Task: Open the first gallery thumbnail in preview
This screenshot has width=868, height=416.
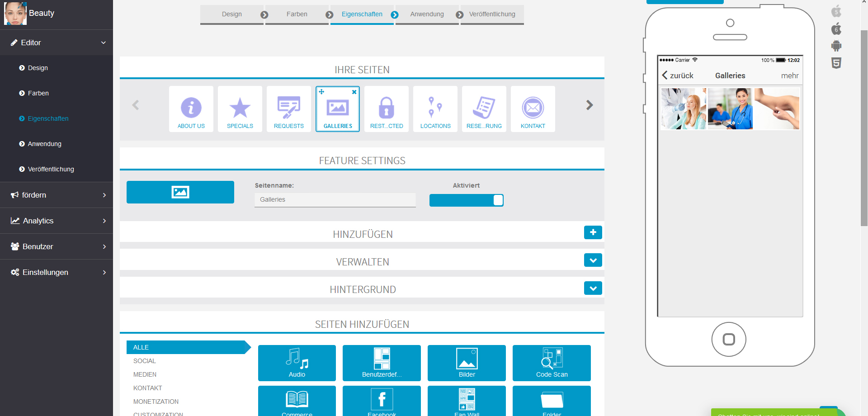Action: [x=683, y=109]
